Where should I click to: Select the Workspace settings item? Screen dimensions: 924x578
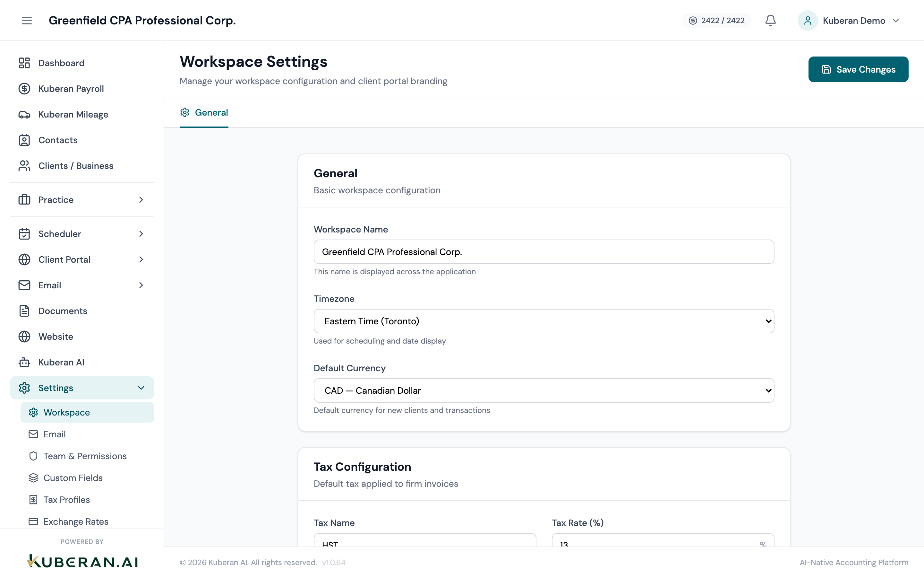click(x=87, y=413)
